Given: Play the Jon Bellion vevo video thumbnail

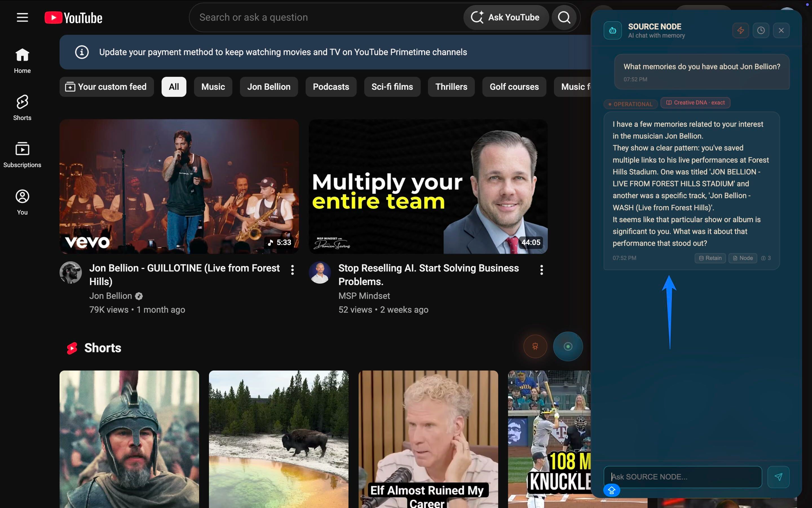Looking at the screenshot, I should click(x=179, y=187).
